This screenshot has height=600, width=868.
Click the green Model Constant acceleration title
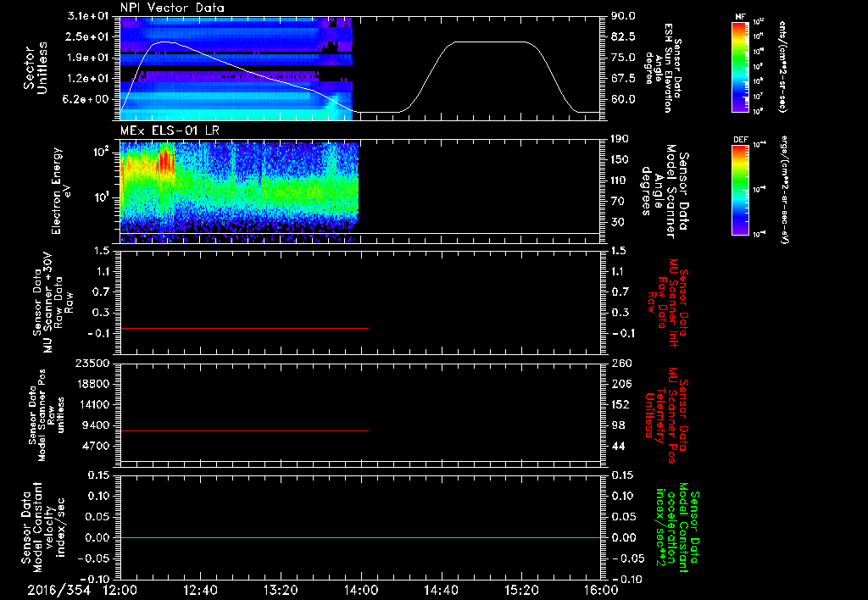point(677,528)
